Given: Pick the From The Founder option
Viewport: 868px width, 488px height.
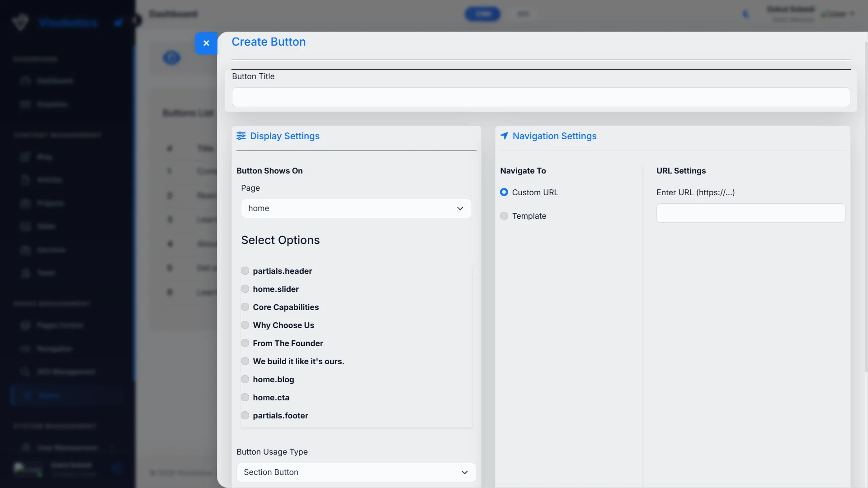Looking at the screenshot, I should pyautogui.click(x=245, y=343).
